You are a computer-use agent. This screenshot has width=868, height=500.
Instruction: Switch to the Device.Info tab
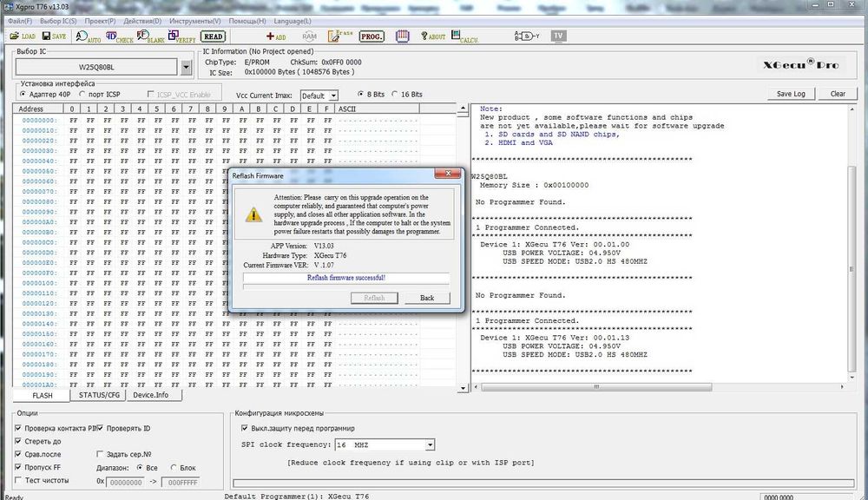[150, 395]
